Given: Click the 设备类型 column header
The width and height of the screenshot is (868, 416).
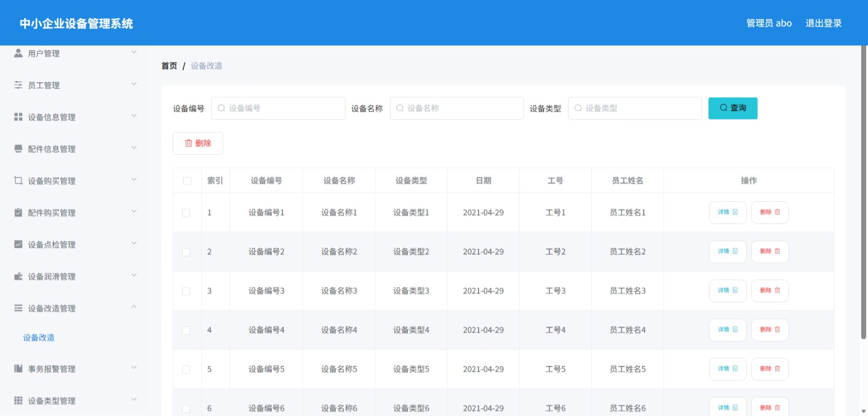Looking at the screenshot, I should [411, 180].
